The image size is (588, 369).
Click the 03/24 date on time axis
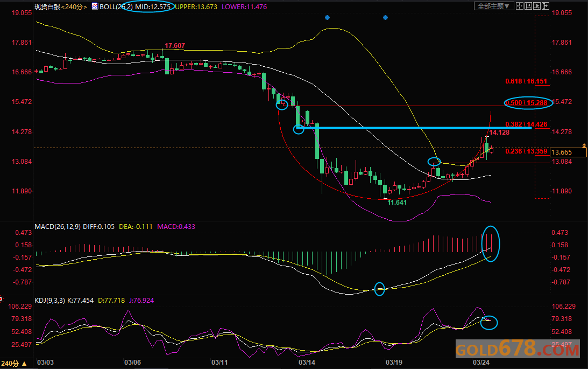click(481, 363)
